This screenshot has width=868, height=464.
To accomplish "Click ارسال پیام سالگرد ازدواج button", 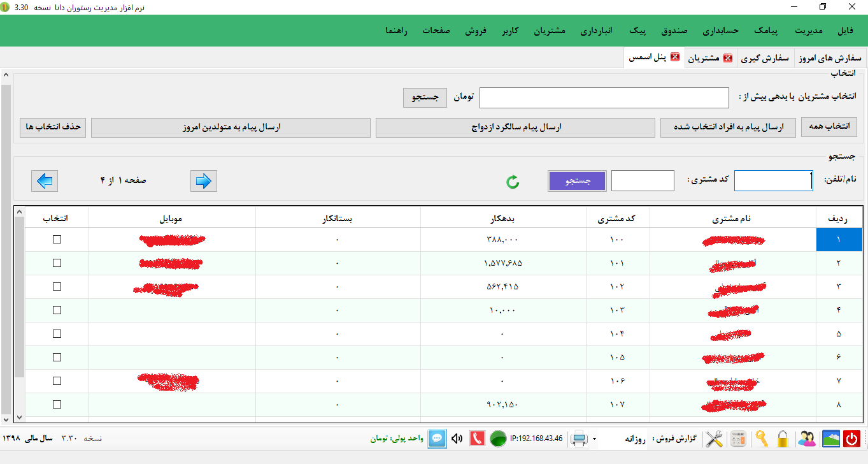I will tap(515, 127).
